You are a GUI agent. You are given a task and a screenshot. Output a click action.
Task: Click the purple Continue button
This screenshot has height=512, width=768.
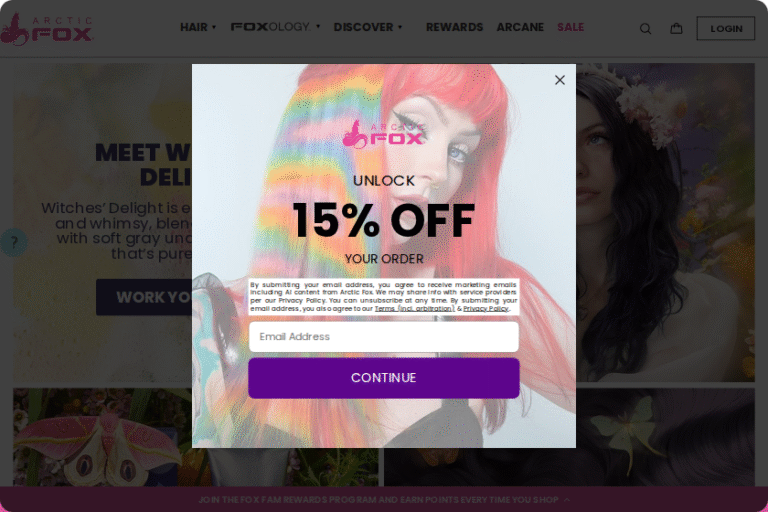384,378
